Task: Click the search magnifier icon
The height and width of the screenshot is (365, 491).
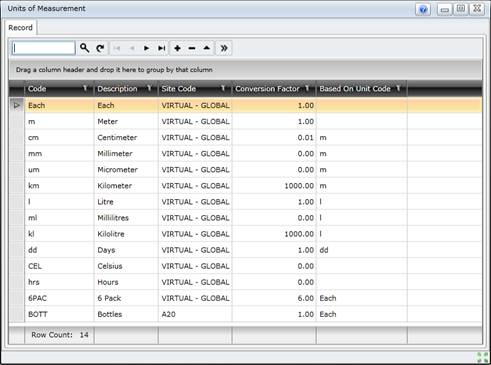Action: (x=84, y=48)
